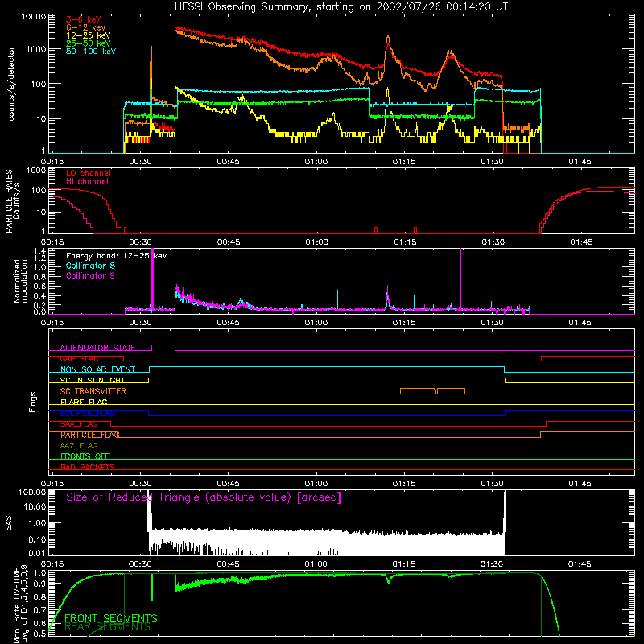Click the 01:45 tick label under the flags panel
Viewport: 644px width, 644px height.
(x=580, y=484)
